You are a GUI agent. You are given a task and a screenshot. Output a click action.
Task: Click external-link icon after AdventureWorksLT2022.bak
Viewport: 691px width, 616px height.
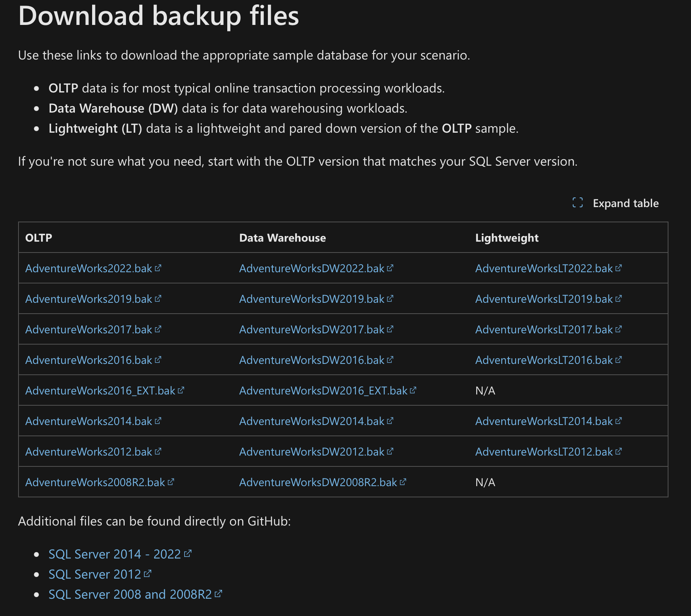(x=618, y=268)
